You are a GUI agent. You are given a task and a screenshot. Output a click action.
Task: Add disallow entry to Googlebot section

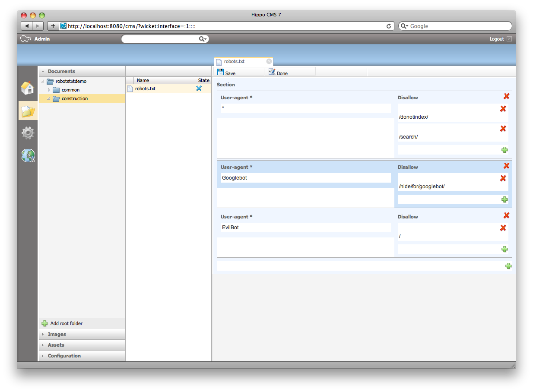pyautogui.click(x=504, y=199)
